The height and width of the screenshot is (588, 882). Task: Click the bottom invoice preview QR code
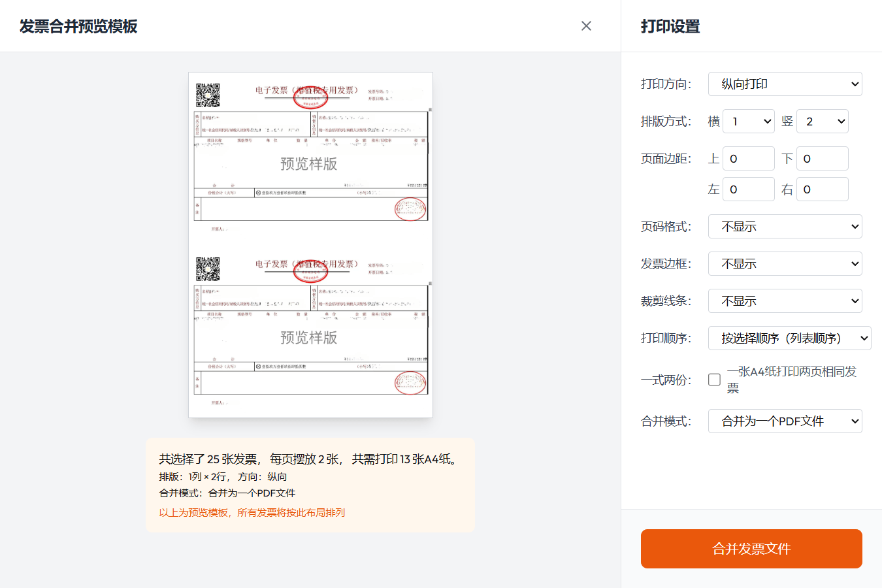(x=208, y=269)
